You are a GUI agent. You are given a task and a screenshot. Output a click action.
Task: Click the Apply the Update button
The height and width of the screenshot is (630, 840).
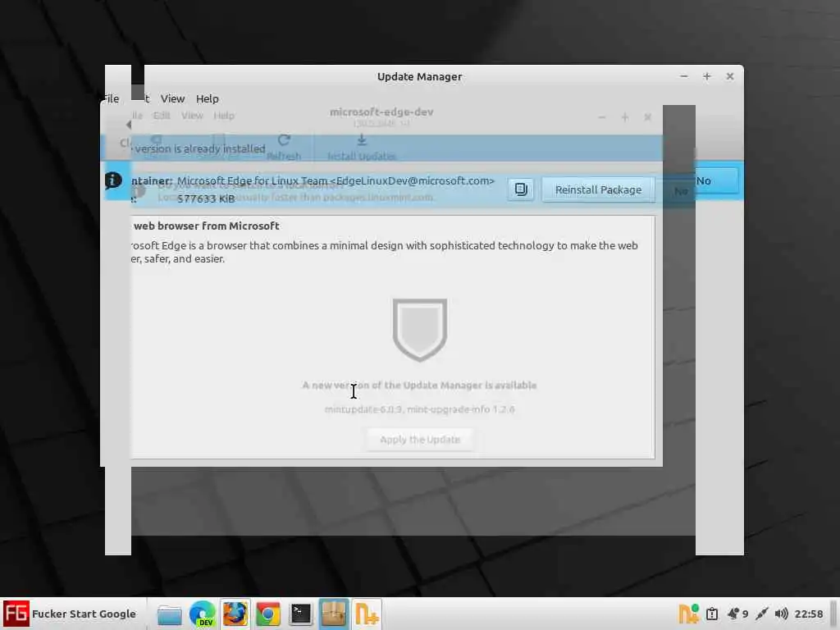(x=420, y=440)
